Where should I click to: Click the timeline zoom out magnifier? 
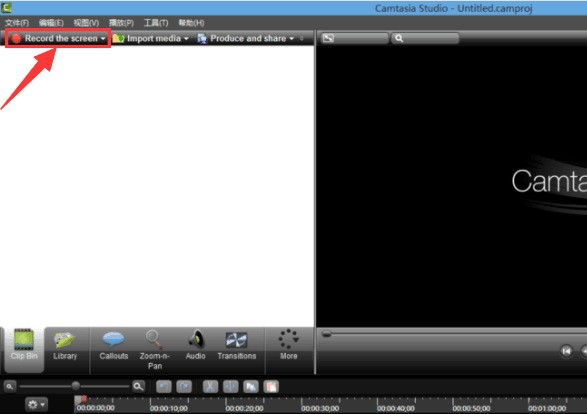click(x=10, y=386)
